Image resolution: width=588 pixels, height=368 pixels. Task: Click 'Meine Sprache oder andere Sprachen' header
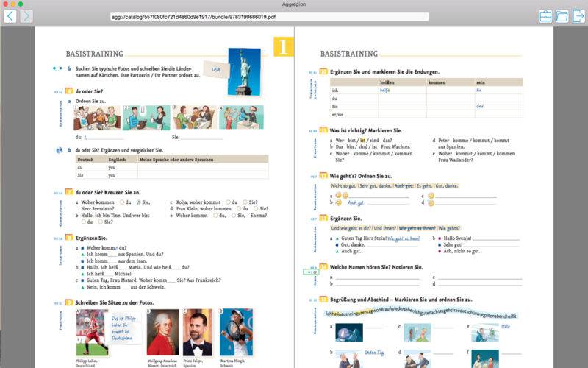coord(176,160)
